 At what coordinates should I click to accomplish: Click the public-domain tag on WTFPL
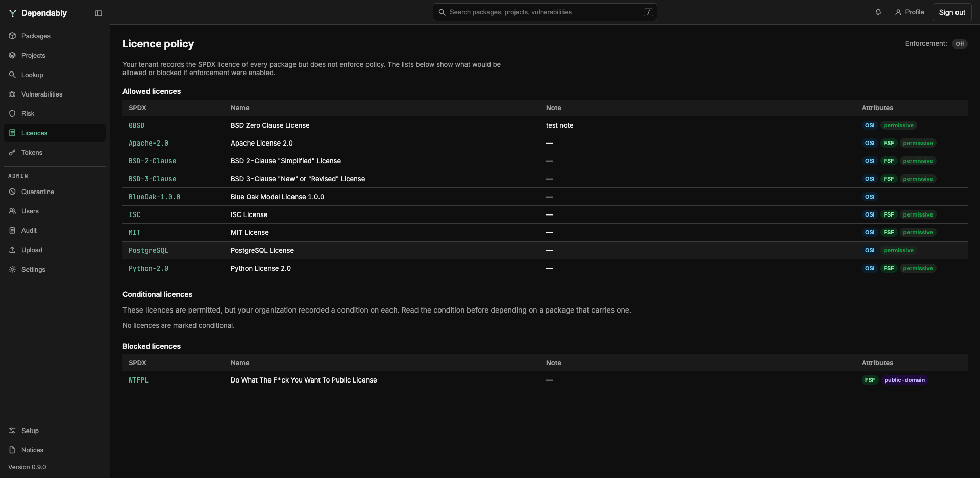pyautogui.click(x=904, y=380)
